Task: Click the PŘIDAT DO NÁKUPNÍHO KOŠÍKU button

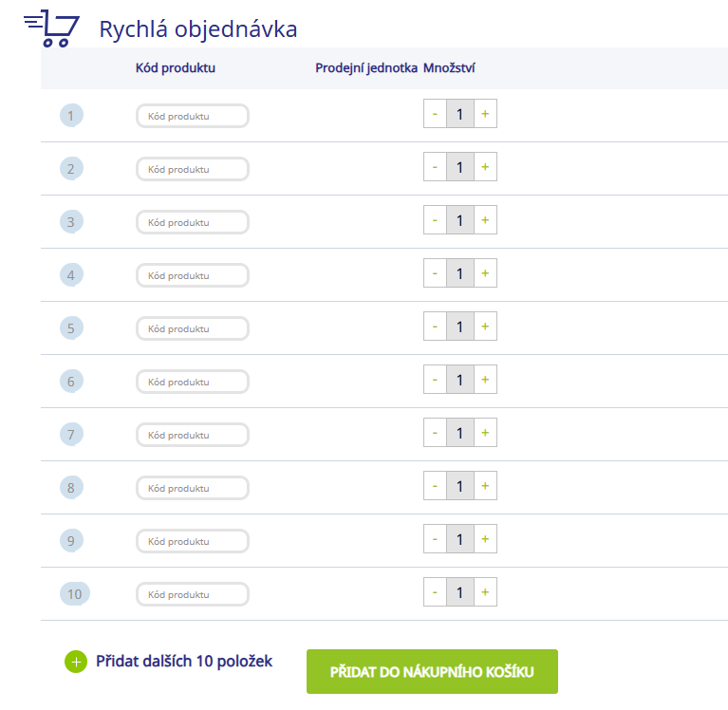Action: coord(432,671)
